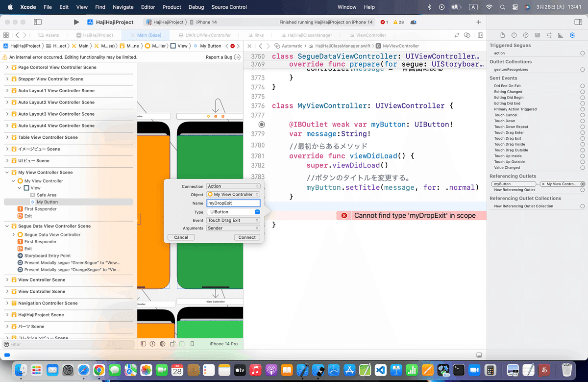The height and width of the screenshot is (382, 588).
Task: Toggle the debug area at bottom right
Action: tap(479, 355)
